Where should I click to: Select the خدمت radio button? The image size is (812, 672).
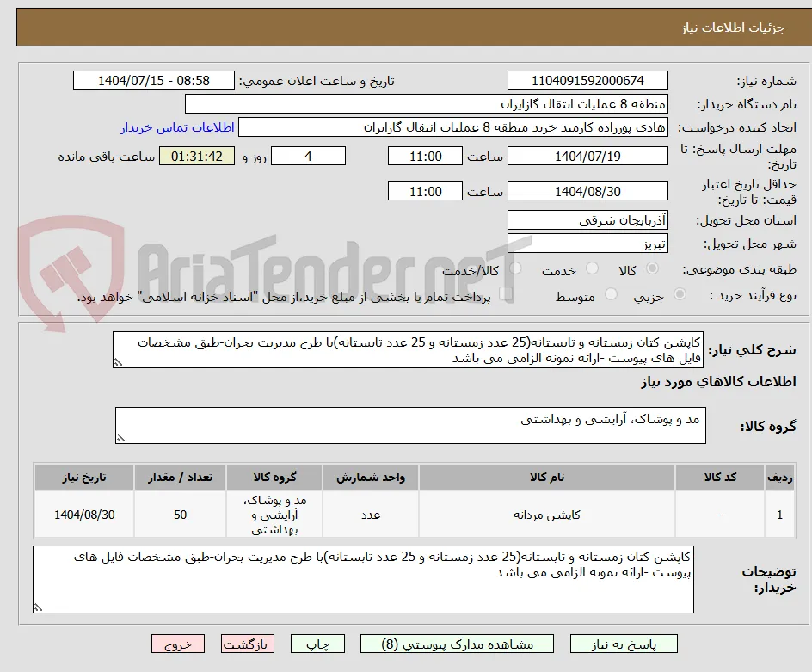point(592,268)
